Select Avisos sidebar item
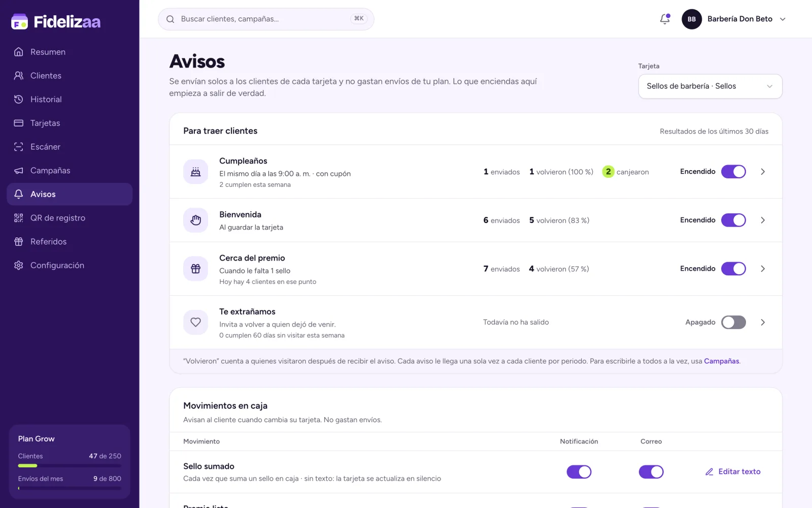 click(70, 194)
